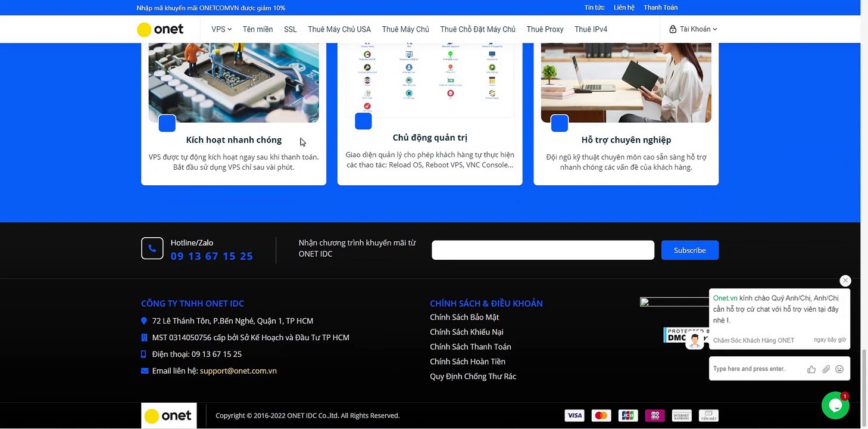Click the onet logo in the header

(x=160, y=29)
